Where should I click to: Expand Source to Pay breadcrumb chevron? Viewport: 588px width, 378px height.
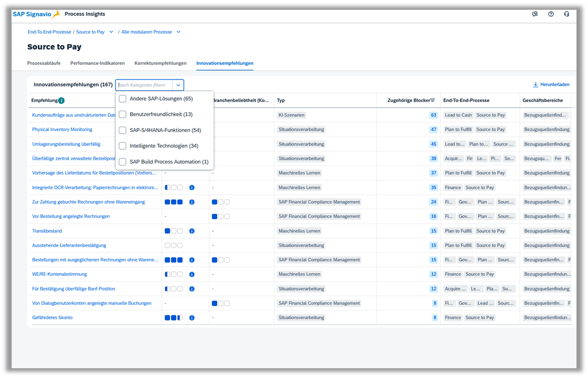[x=111, y=32]
